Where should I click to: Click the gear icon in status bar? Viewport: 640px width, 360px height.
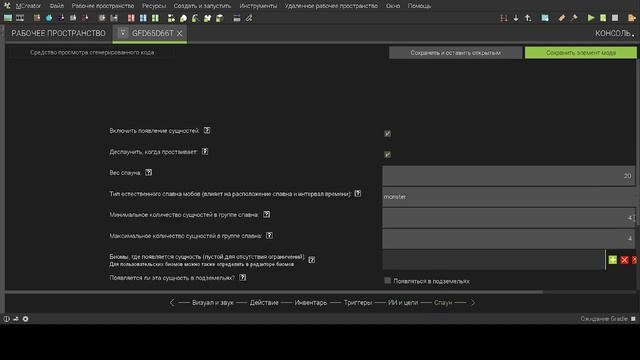click(x=25, y=319)
